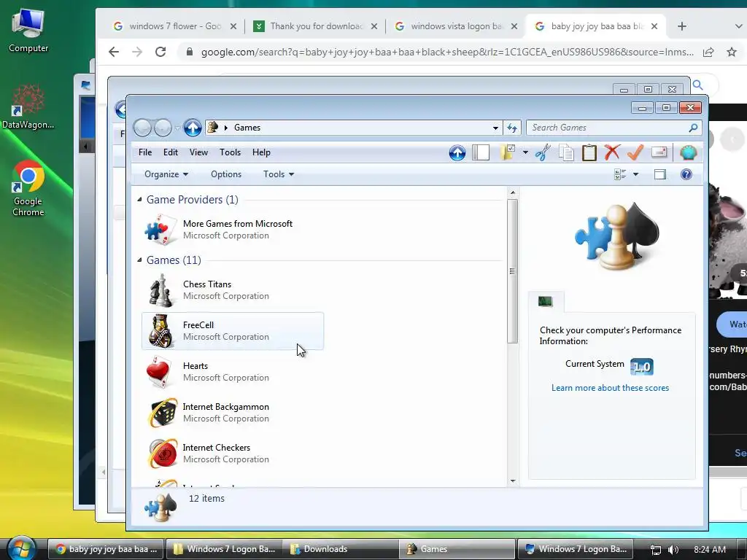Viewport: 747px width, 560px height.
Task: Click the Cut scissors icon
Action: click(543, 152)
